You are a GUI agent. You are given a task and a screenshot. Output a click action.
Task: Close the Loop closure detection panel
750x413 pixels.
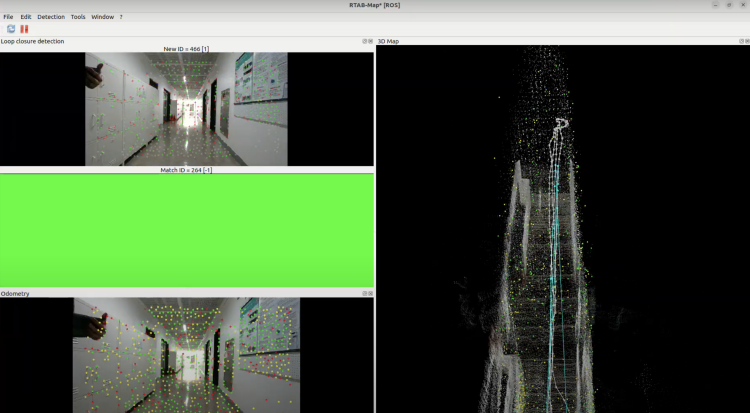pos(370,41)
